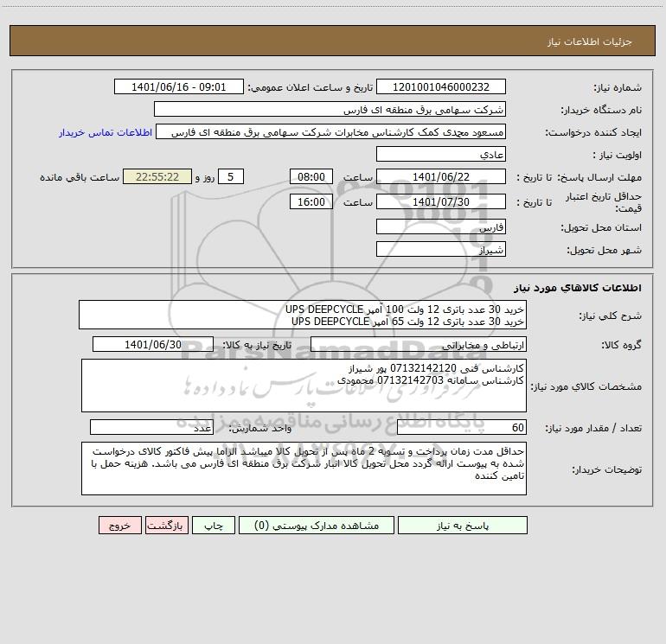Viewport: 666px width, 644px height.
Task: Click the price validity time 16:00
Action: pyautogui.click(x=311, y=201)
